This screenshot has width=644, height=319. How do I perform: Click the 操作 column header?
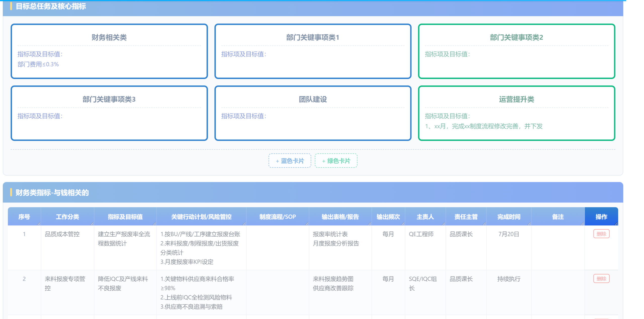tap(601, 217)
